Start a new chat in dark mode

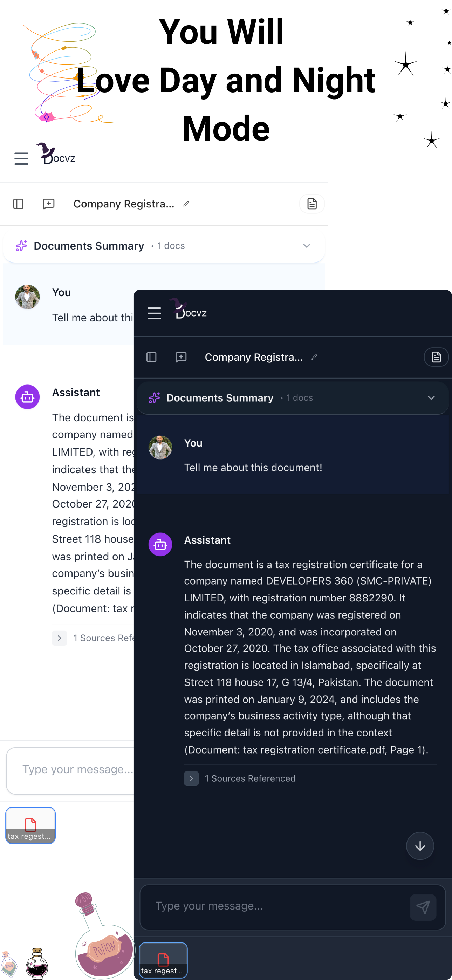coord(181,357)
